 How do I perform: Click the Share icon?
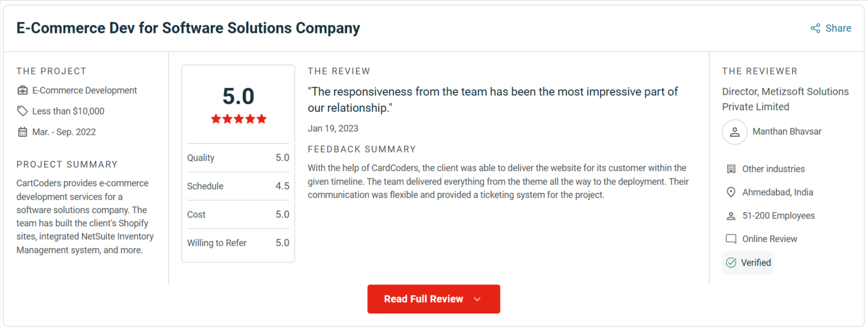815,28
